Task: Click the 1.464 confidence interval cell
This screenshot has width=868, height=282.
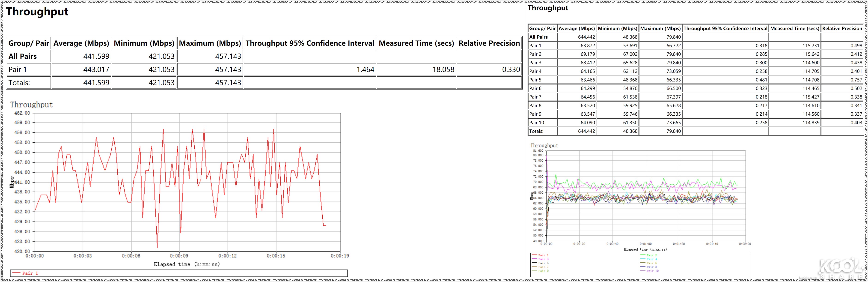Action: [365, 69]
